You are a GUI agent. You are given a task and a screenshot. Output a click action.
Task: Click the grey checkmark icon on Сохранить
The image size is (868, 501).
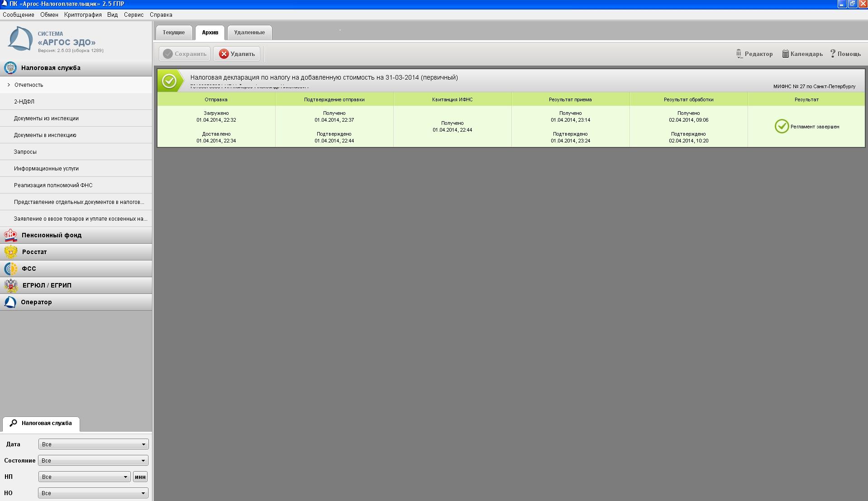pos(168,54)
